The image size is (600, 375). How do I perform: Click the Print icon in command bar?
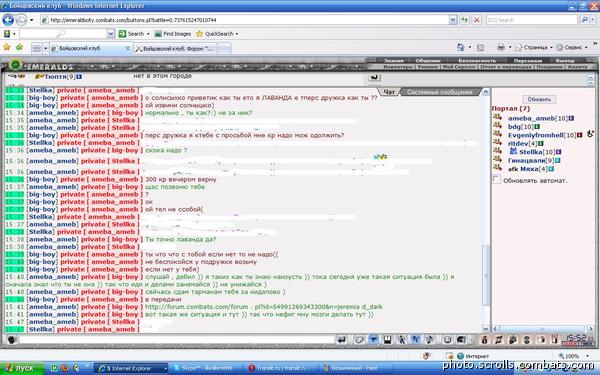click(x=501, y=47)
